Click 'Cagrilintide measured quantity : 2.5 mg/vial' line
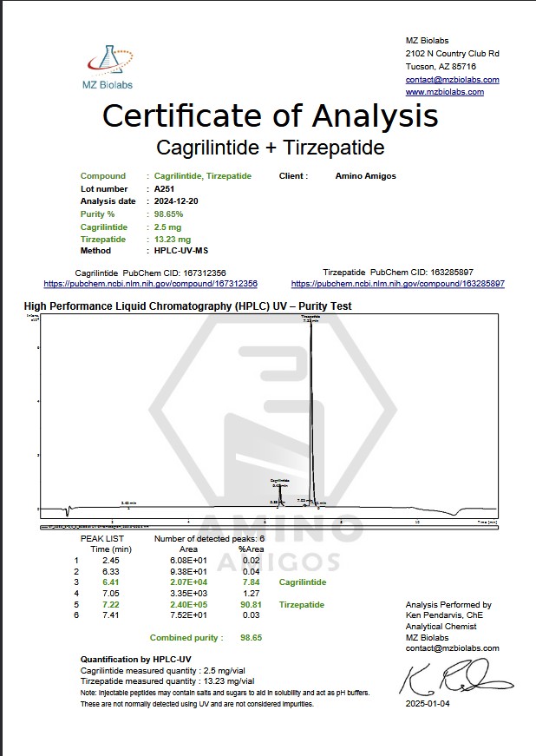 tap(163, 671)
